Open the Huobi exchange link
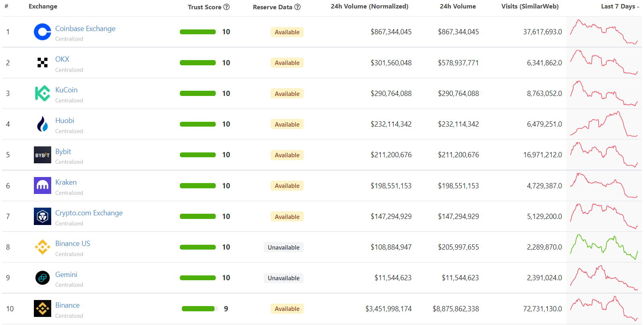This screenshot has width=644, height=325. click(x=65, y=121)
